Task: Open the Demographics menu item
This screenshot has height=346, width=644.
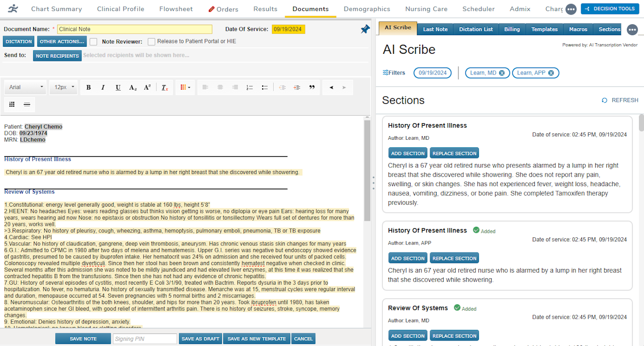Action: (367, 9)
